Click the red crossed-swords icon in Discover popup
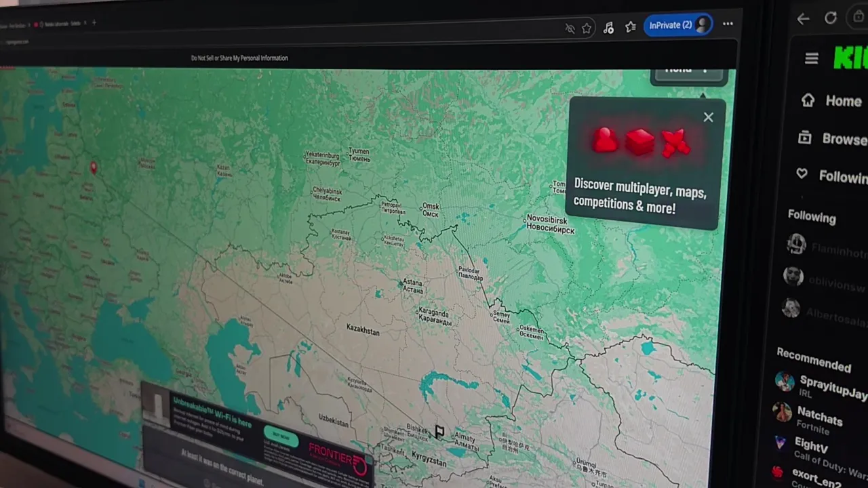The height and width of the screenshot is (488, 868). pos(675,143)
